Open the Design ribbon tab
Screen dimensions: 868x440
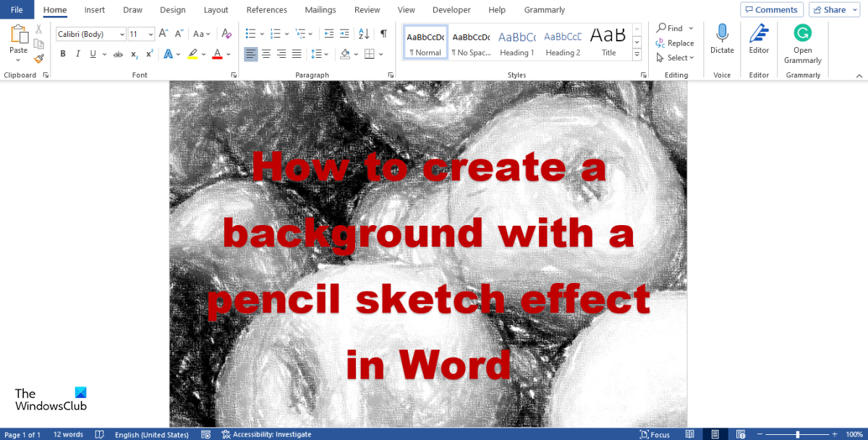[x=172, y=10]
